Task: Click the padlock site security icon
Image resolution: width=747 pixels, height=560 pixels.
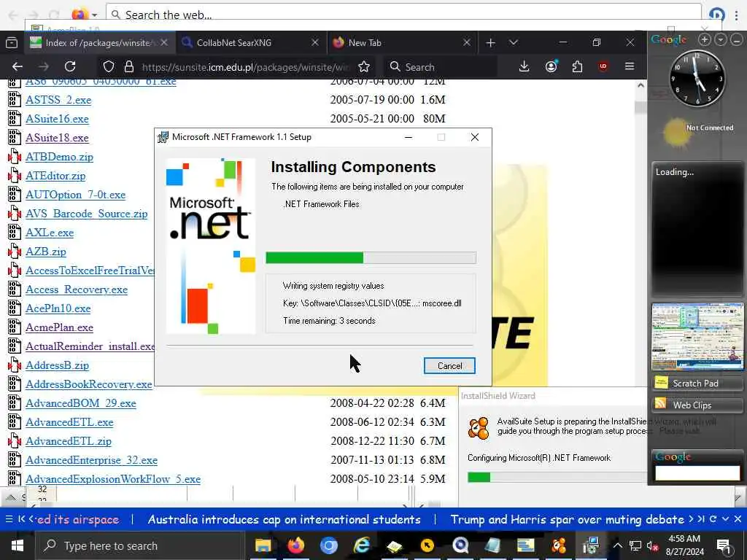Action: 128,66
